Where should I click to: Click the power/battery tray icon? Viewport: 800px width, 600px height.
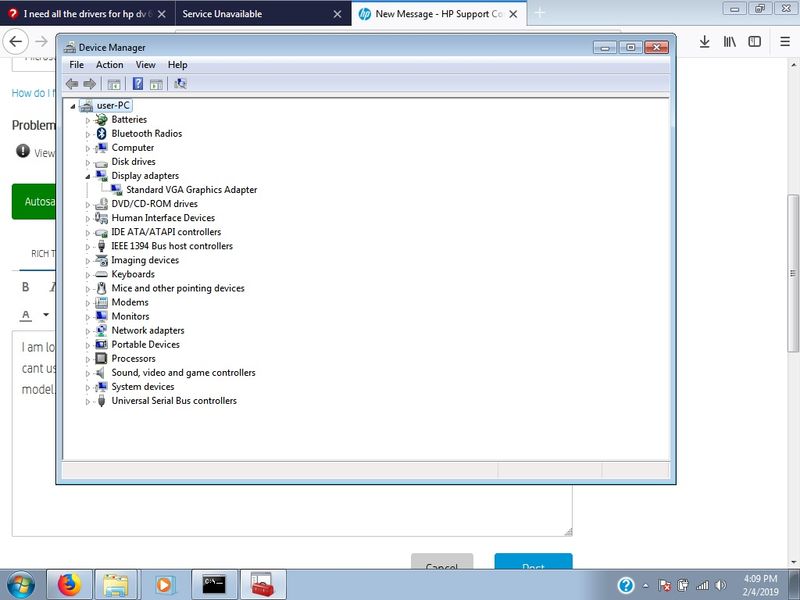(x=683, y=586)
